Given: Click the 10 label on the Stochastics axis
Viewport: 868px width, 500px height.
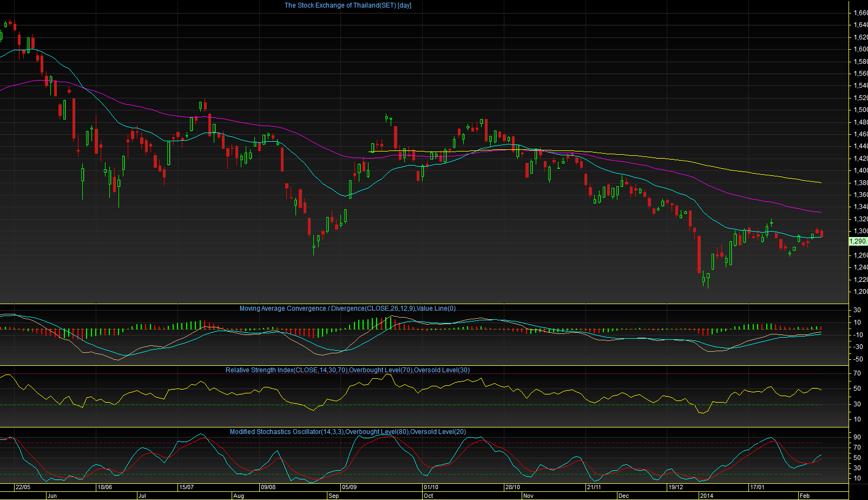Looking at the screenshot, I should pyautogui.click(x=857, y=478).
